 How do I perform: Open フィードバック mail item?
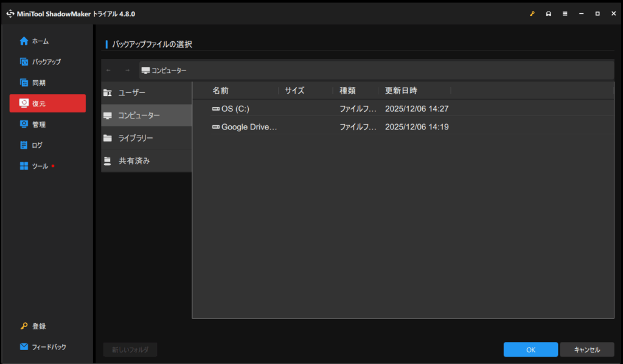pyautogui.click(x=48, y=347)
